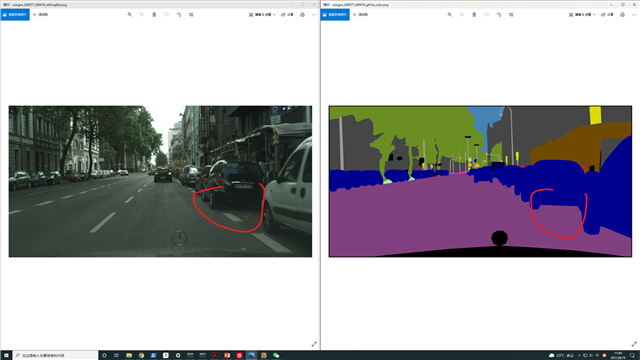Zoom in on the left street photo
This screenshot has height=360, width=640.
coord(130,15)
